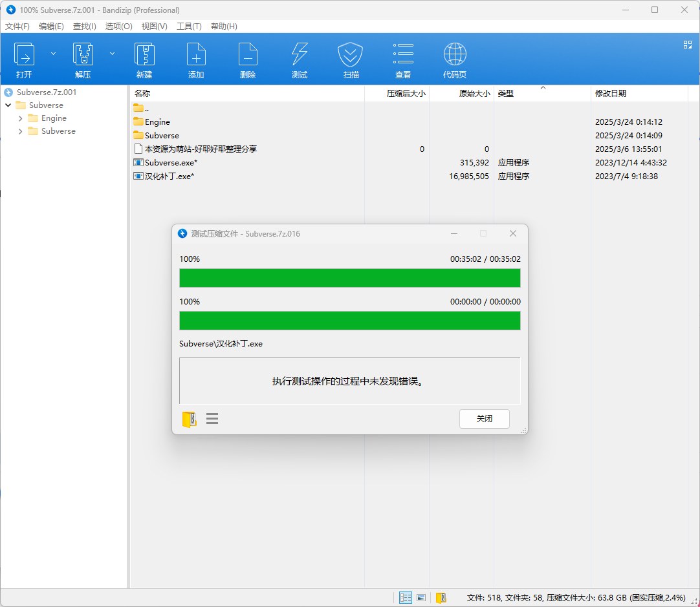Select the Subverse root folder in tree
This screenshot has height=607, width=700.
coord(46,105)
